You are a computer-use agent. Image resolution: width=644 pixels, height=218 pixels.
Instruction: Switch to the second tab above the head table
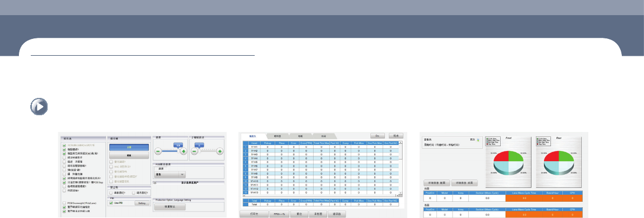(x=277, y=136)
